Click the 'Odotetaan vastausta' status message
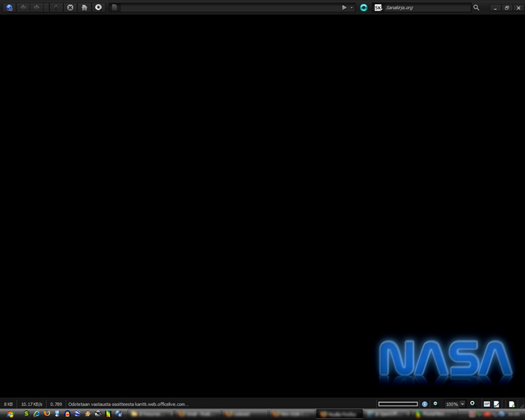Screen dimensions: 525x420 128,404
